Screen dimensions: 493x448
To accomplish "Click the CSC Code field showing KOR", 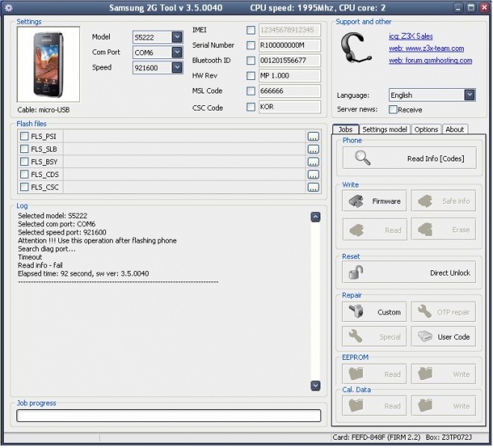I will [290, 107].
